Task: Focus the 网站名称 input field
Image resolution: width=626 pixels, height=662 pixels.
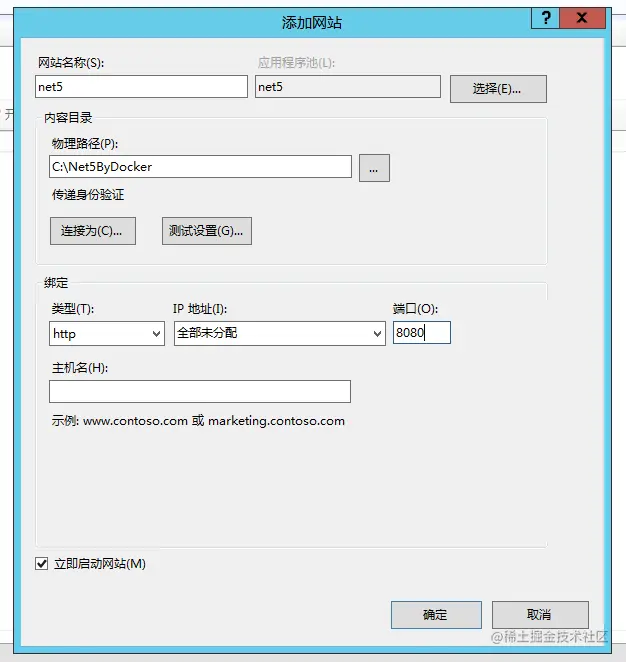Action: [x=141, y=87]
